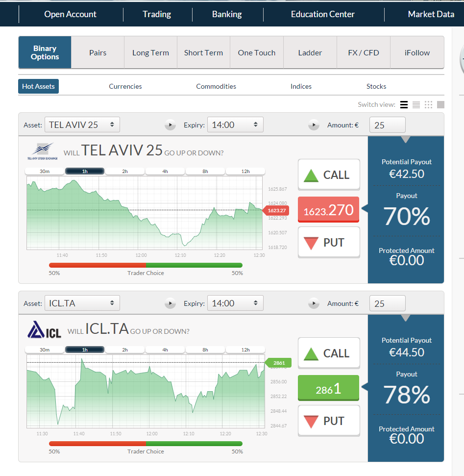464x476 pixels.
Task: Filter assets by Commodities
Action: 216,86
